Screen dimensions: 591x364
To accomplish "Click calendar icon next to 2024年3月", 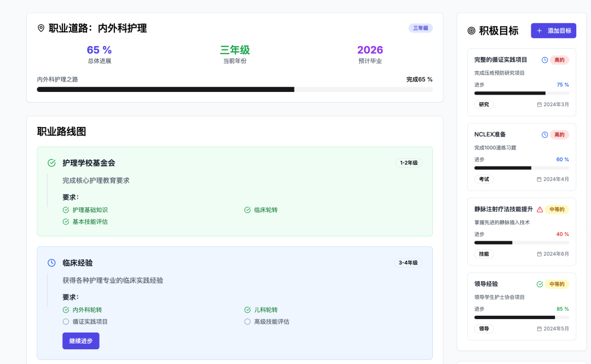I will pyautogui.click(x=539, y=105).
